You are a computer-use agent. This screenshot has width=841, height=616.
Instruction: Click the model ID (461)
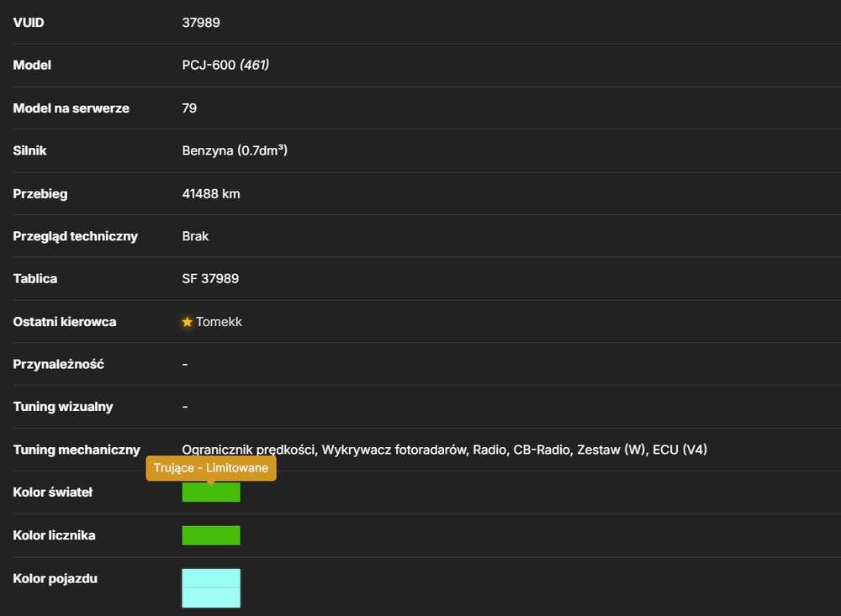coord(254,65)
